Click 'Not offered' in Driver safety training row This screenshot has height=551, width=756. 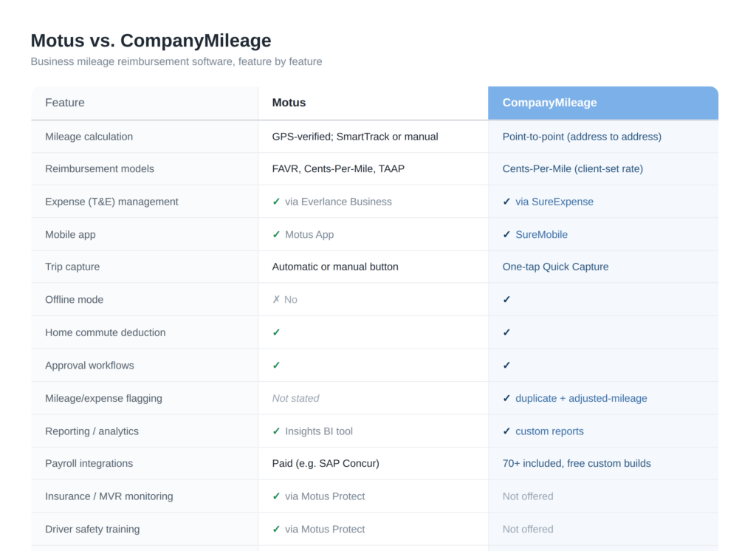point(528,530)
